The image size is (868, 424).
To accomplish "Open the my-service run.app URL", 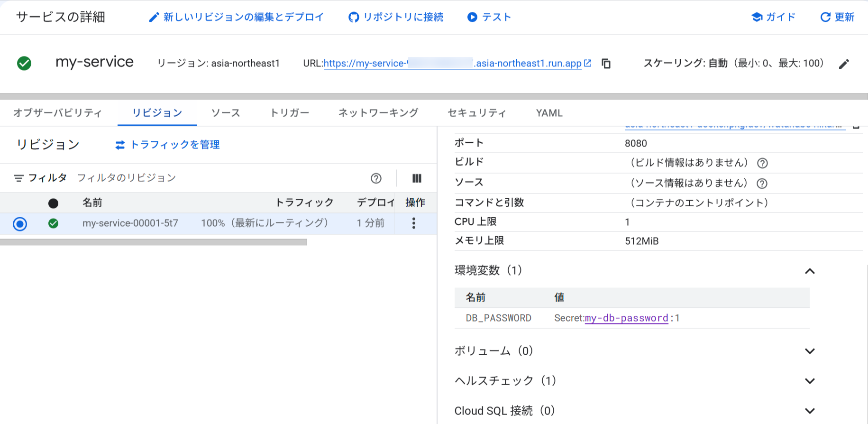I will (452, 64).
